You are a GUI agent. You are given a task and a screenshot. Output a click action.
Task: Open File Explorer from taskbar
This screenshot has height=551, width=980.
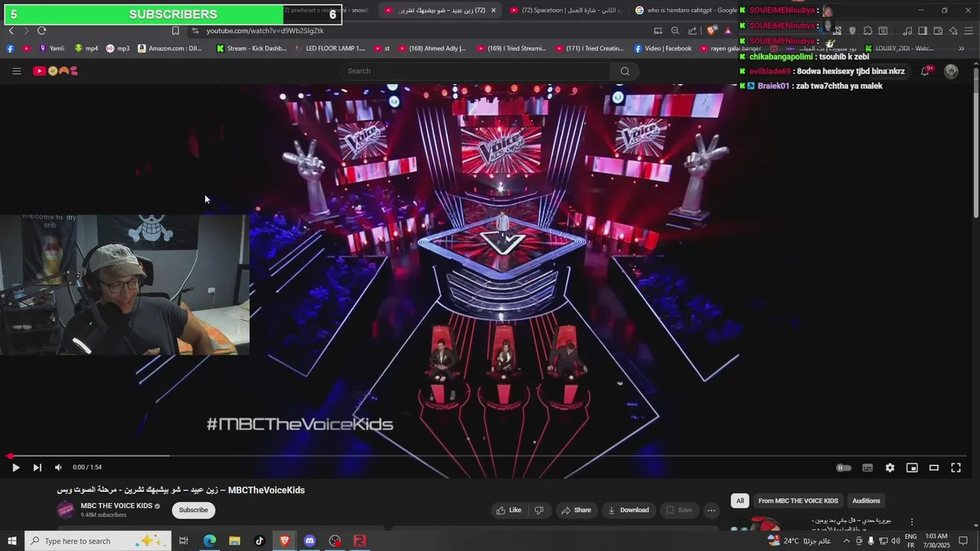point(234,541)
